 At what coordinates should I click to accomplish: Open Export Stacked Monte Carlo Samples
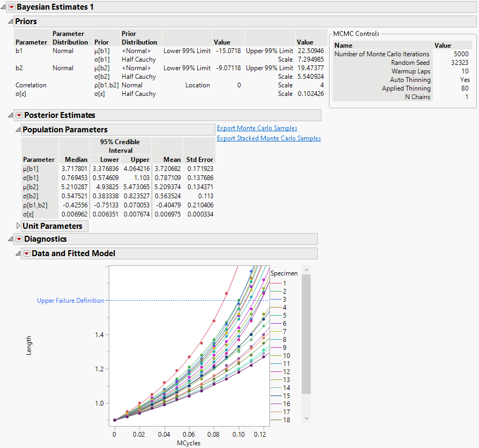click(268, 138)
